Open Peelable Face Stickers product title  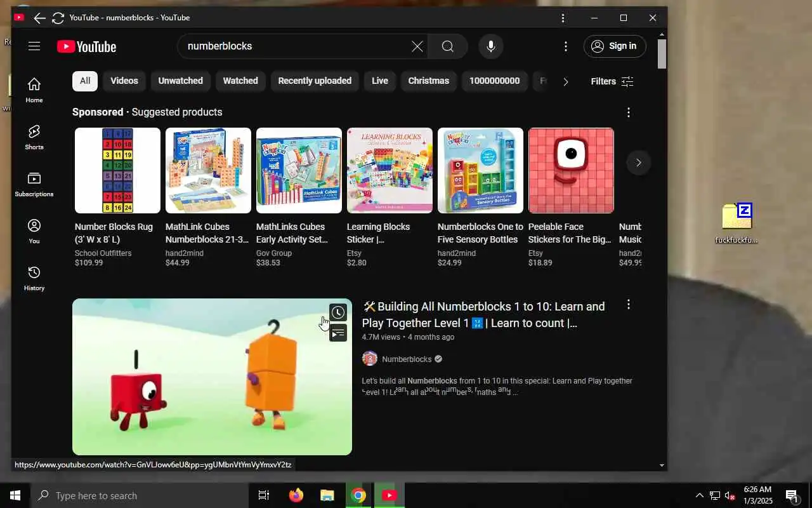pyautogui.click(x=570, y=233)
